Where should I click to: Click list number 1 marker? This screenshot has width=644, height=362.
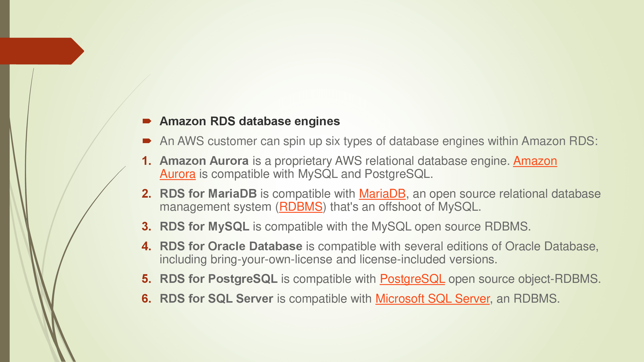click(146, 161)
